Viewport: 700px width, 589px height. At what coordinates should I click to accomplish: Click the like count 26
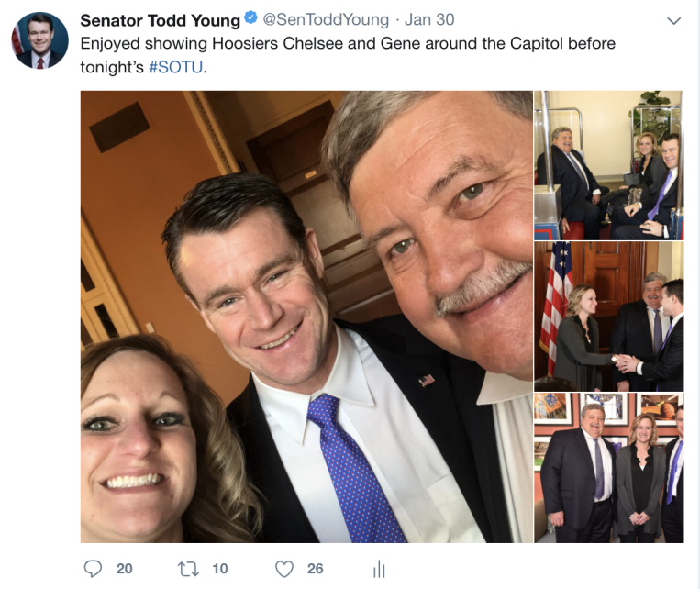pos(315,569)
